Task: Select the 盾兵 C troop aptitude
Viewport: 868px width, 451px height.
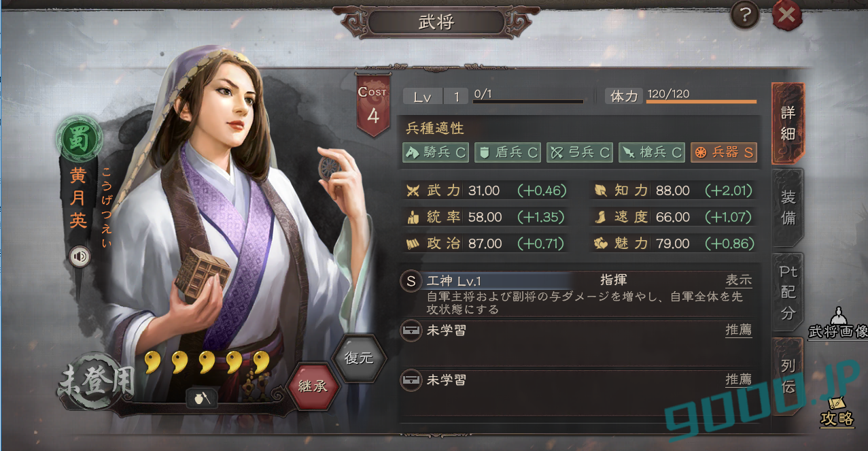Action: (x=507, y=152)
